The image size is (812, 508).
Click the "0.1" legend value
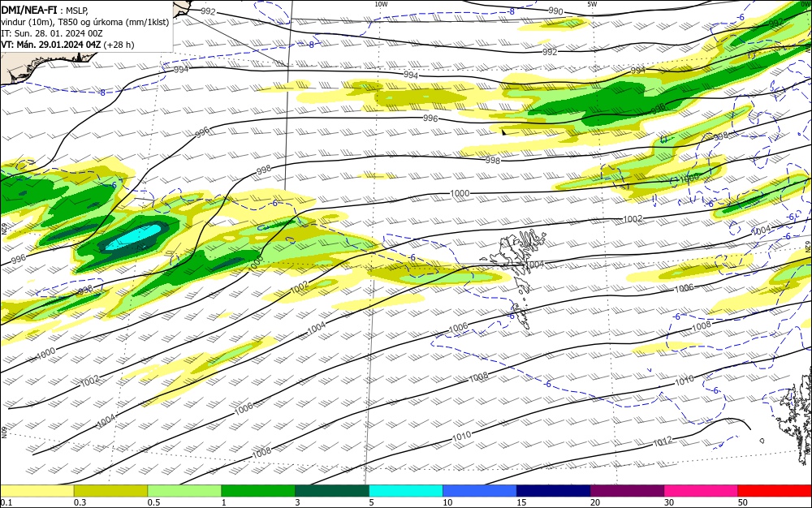pos(6,502)
